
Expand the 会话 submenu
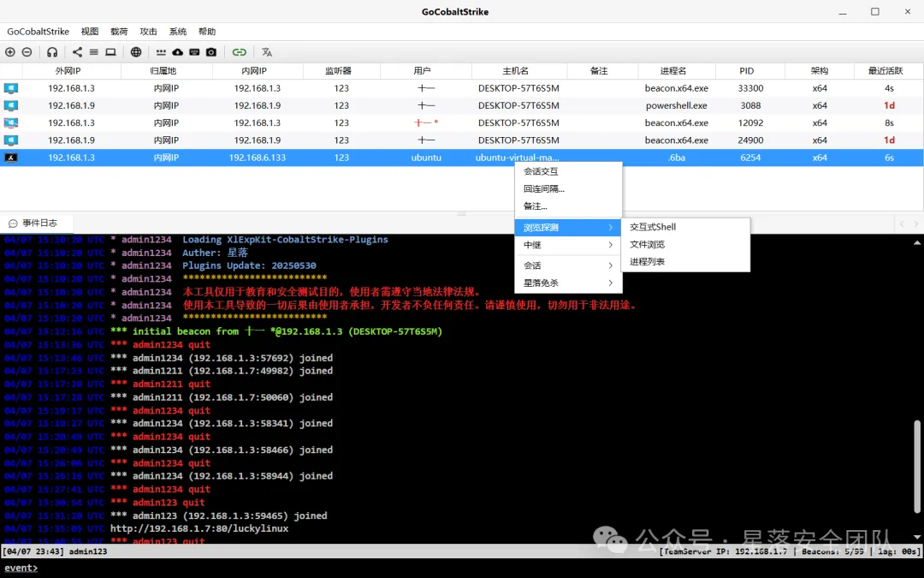568,265
